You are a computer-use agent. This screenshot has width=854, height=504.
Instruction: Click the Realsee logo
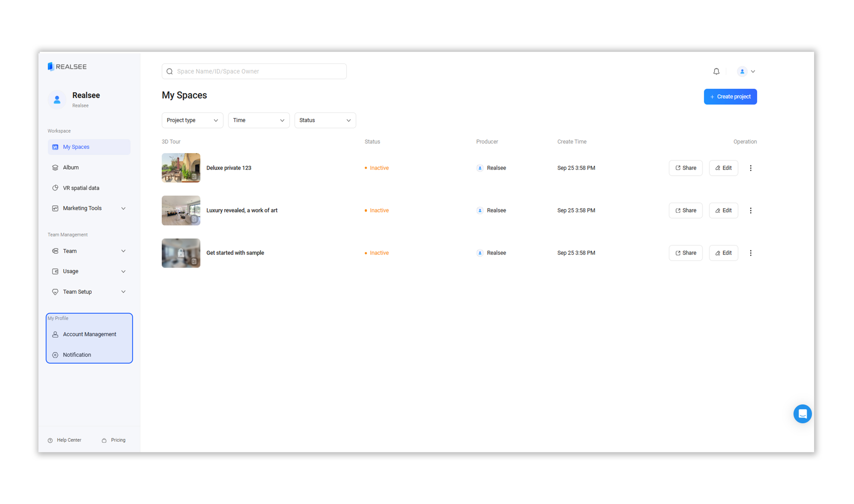[67, 67]
